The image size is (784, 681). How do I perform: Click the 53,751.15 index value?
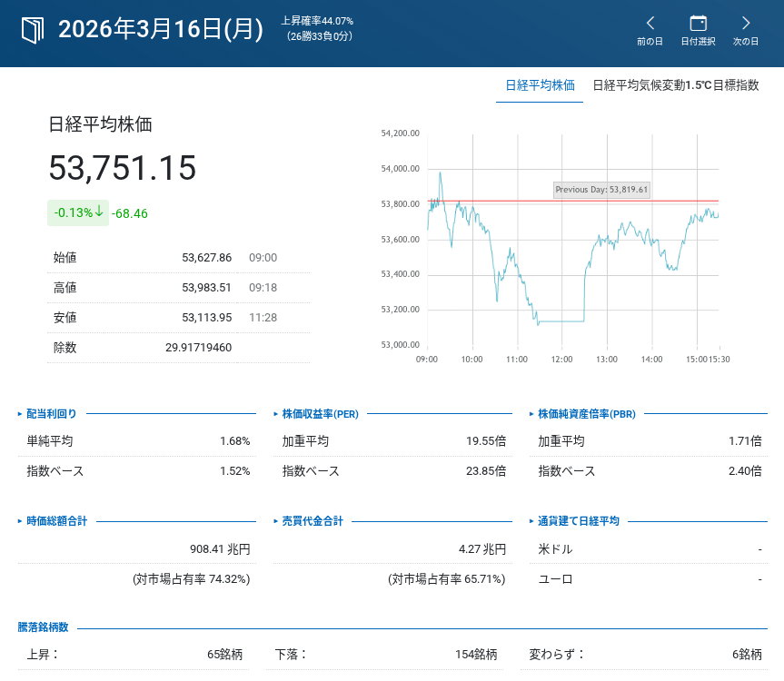(x=123, y=168)
